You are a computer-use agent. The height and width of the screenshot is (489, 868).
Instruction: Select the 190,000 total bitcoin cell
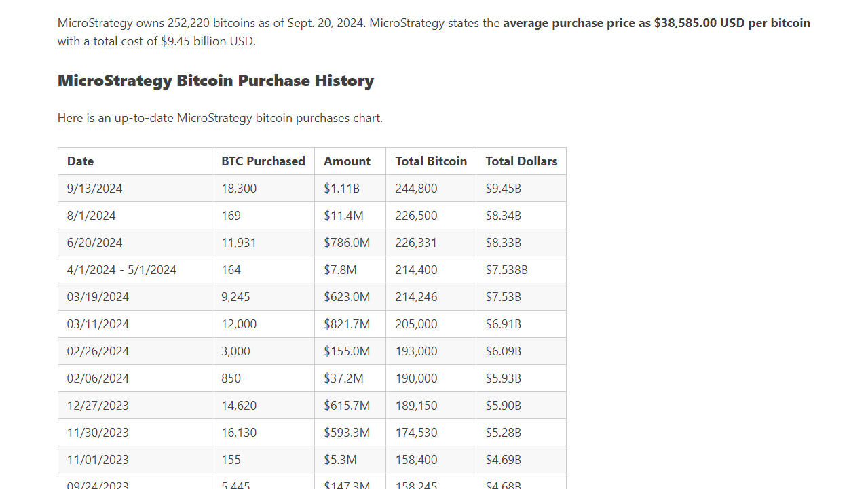pos(431,378)
